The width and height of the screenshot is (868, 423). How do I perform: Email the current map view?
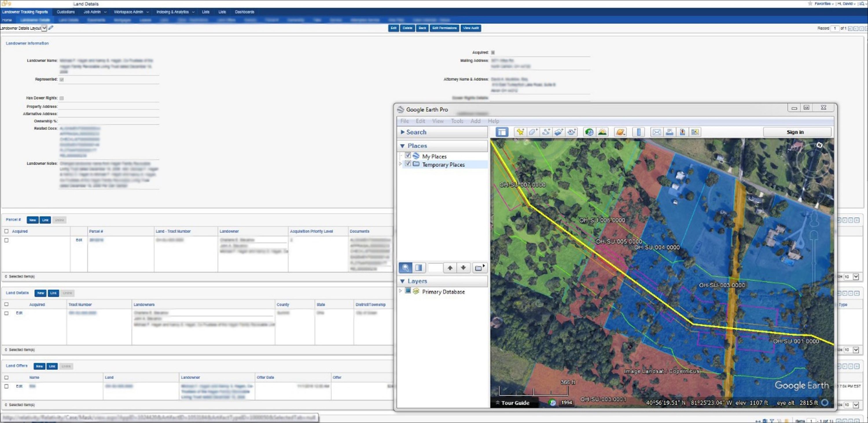tap(656, 132)
